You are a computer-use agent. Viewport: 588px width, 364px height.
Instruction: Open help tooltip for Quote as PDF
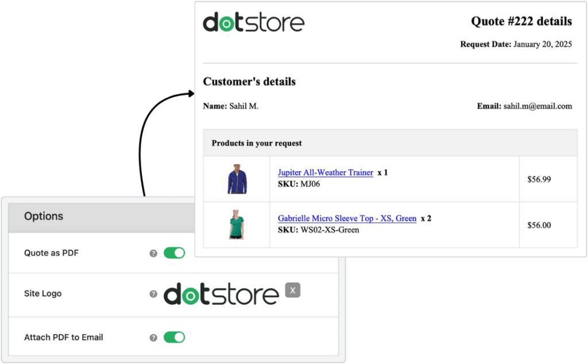(x=153, y=253)
